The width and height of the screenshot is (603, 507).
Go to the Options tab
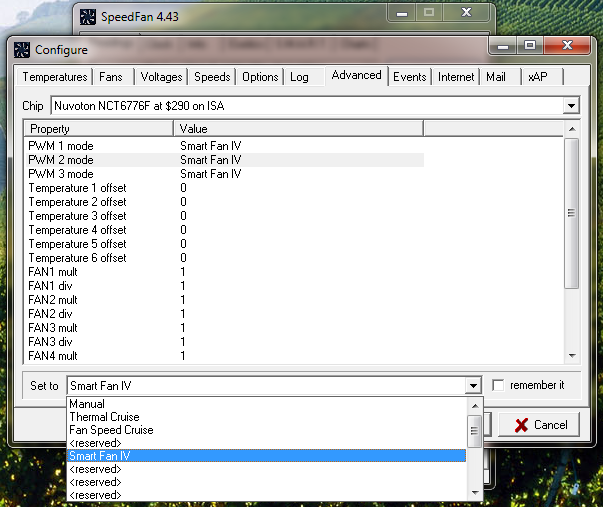260,77
